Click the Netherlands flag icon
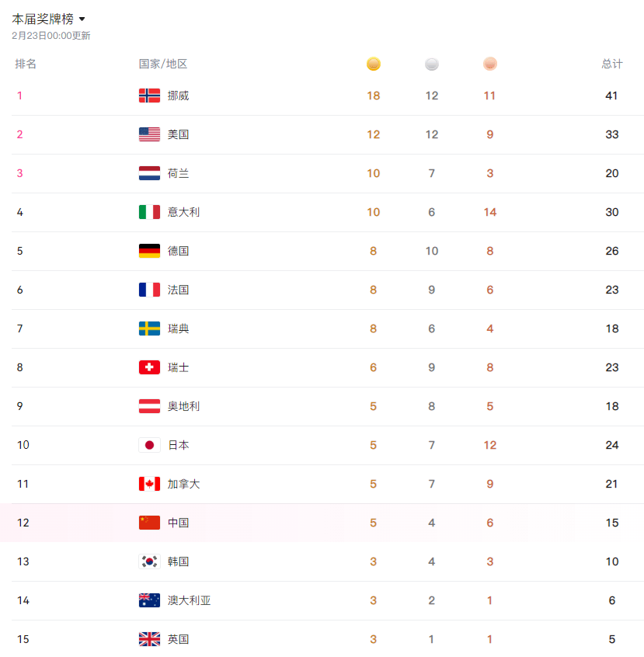 click(149, 173)
